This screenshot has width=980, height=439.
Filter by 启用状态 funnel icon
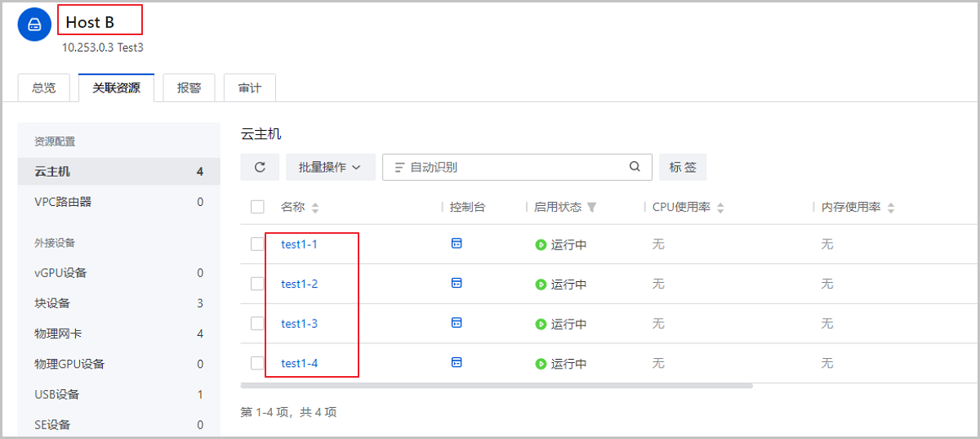pos(592,208)
